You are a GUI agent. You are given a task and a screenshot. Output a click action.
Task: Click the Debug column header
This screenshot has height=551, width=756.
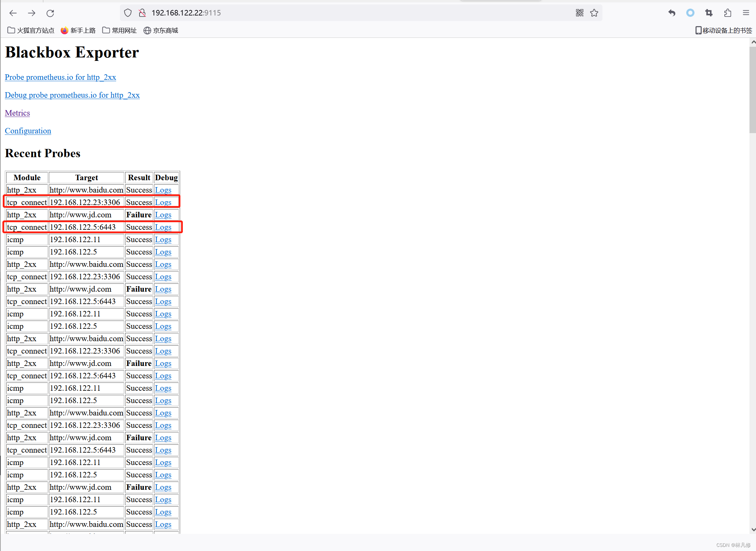(x=166, y=178)
